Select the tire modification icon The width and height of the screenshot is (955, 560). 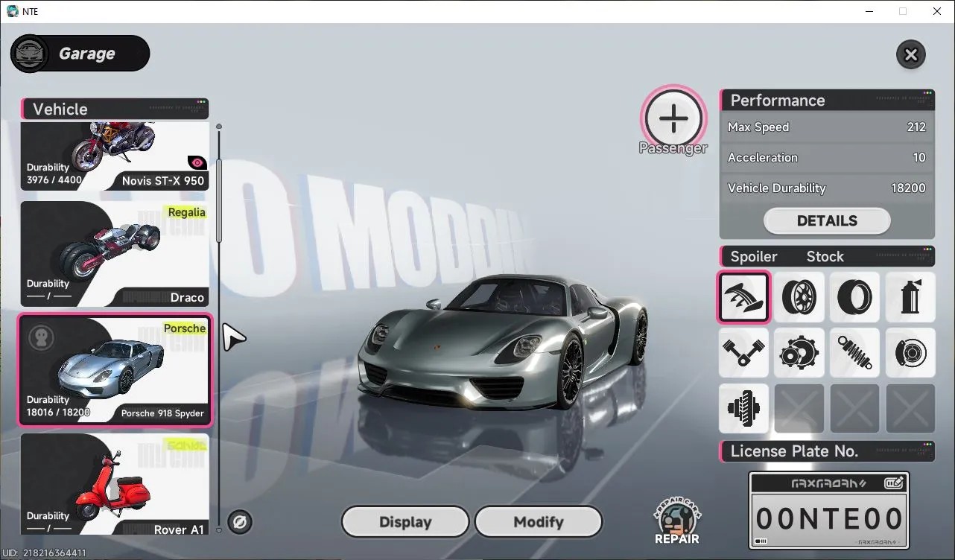click(854, 297)
